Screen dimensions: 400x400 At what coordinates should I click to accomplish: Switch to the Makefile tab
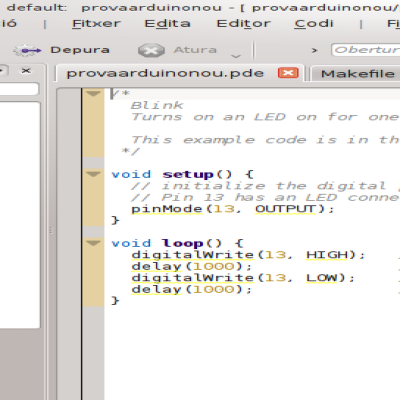pos(357,74)
